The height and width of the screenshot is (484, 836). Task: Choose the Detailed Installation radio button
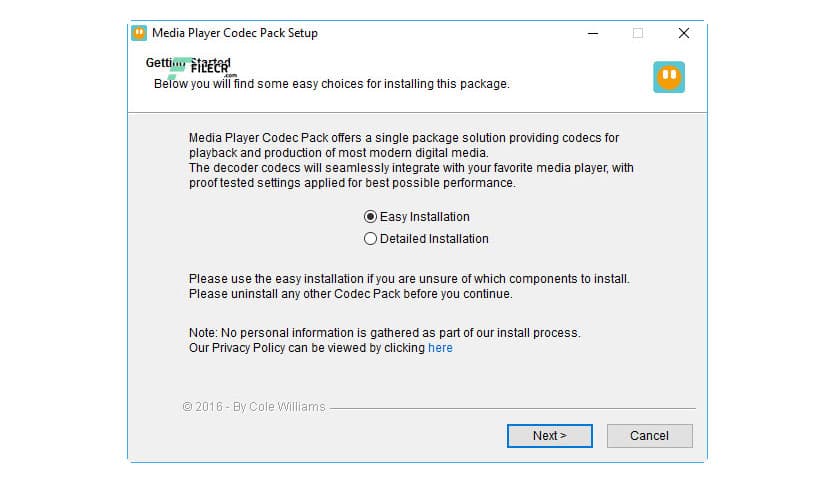371,239
